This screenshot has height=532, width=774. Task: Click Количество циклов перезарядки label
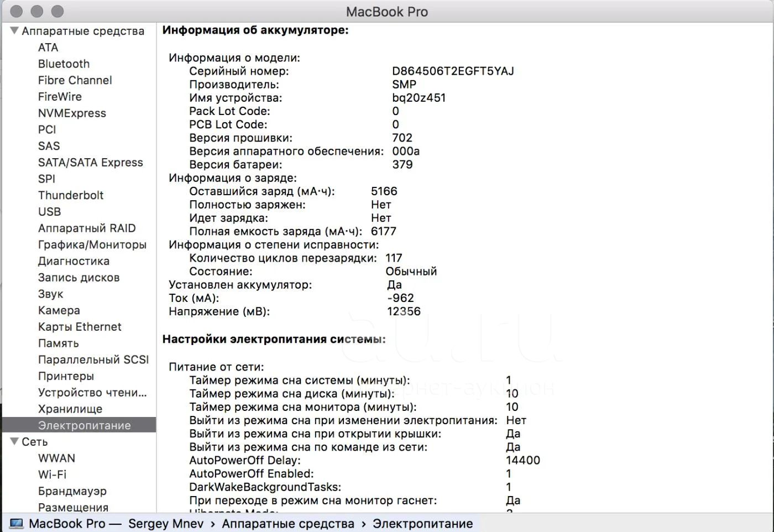(283, 258)
